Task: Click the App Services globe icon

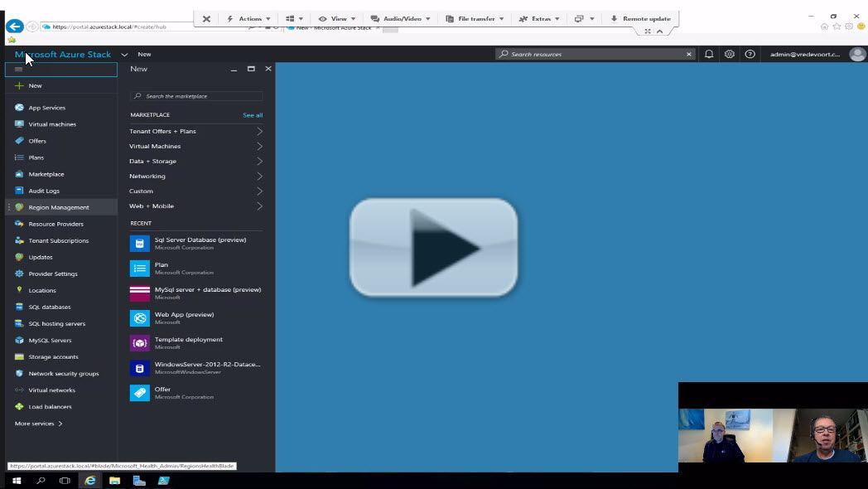Action: pyautogui.click(x=19, y=108)
